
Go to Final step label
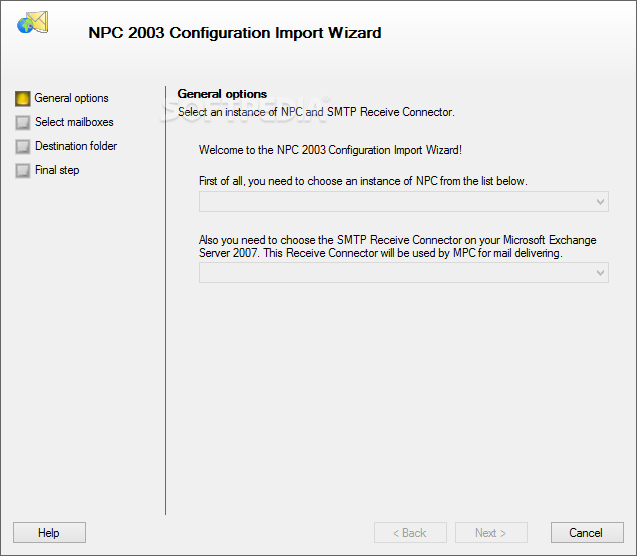[57, 170]
